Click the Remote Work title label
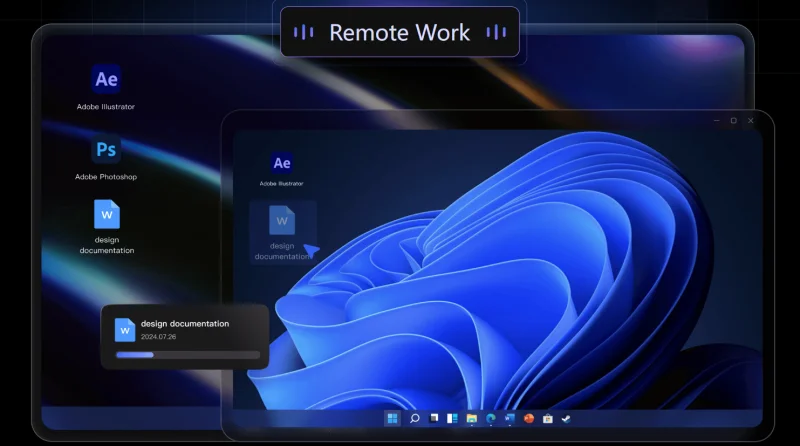800x446 pixels. (x=399, y=33)
